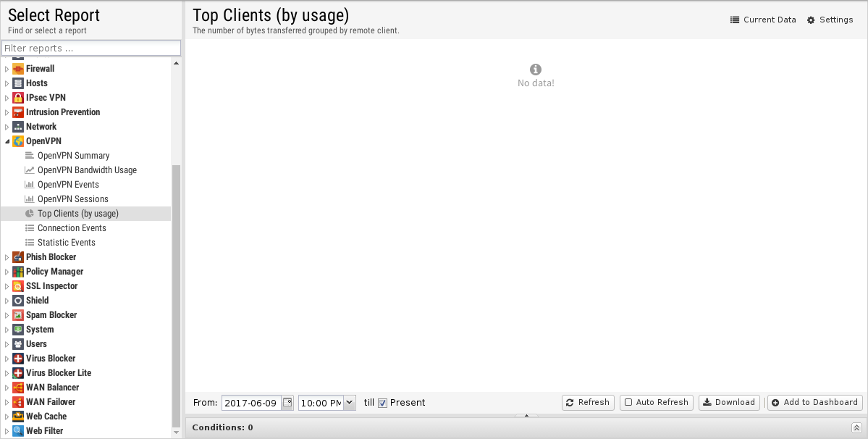Image resolution: width=868 pixels, height=439 pixels.
Task: Click the Intrusion Prevention icon
Action: pyautogui.click(x=17, y=112)
